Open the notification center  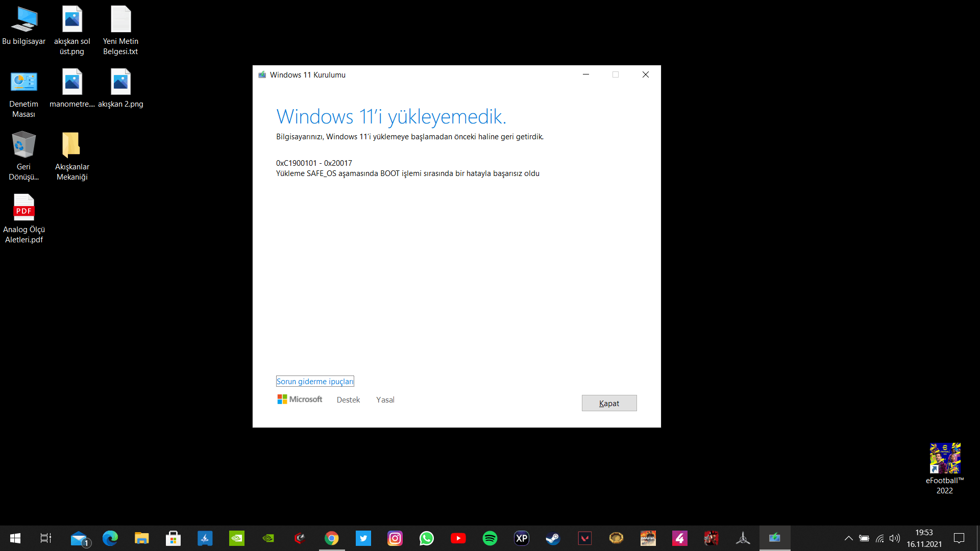pos(959,538)
